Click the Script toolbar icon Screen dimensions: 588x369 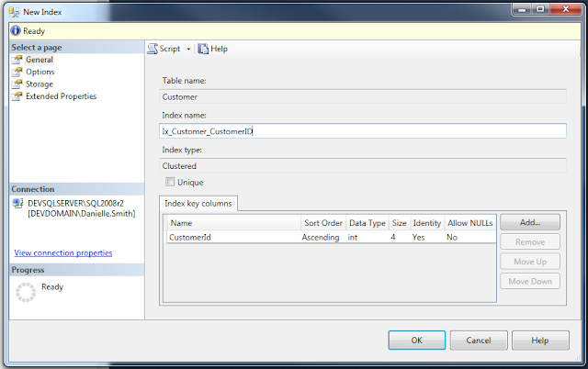(x=153, y=49)
